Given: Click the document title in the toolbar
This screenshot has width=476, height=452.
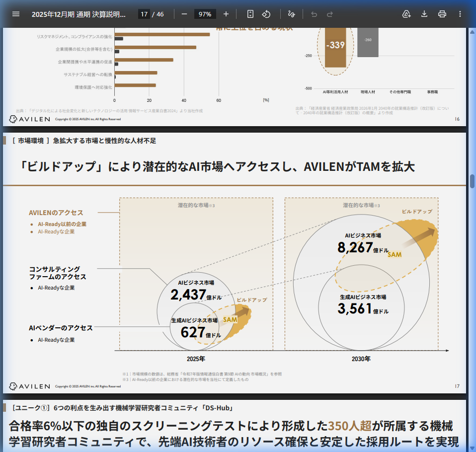Looking at the screenshot, I should [x=79, y=14].
